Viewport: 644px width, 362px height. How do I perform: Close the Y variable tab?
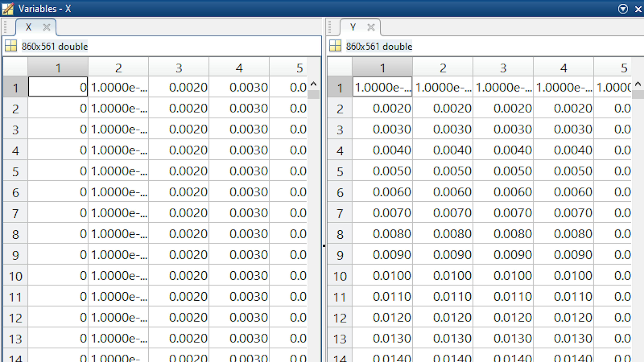[x=371, y=27]
